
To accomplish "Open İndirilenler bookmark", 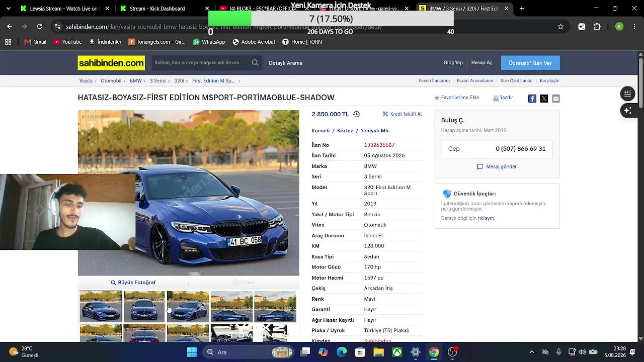I will click(x=105, y=42).
